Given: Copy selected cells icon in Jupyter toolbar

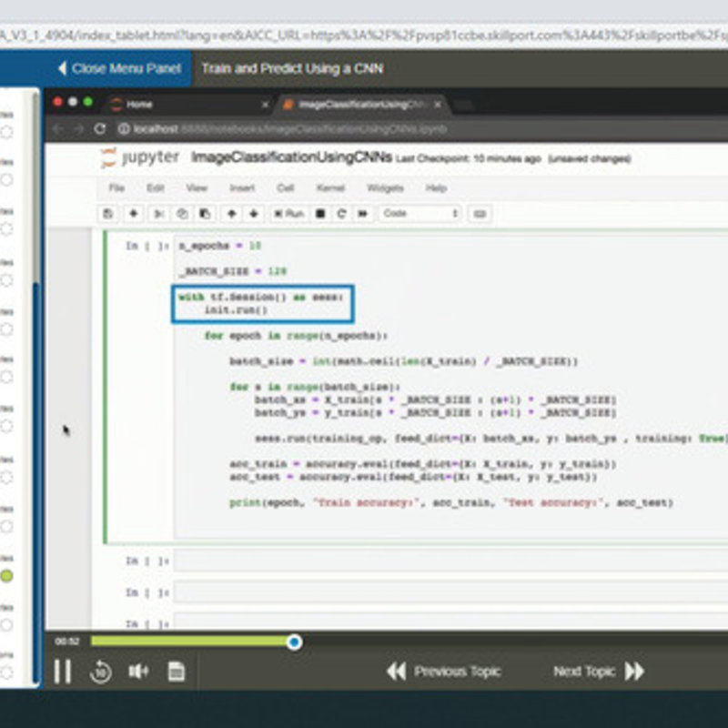Looking at the screenshot, I should tap(182, 214).
